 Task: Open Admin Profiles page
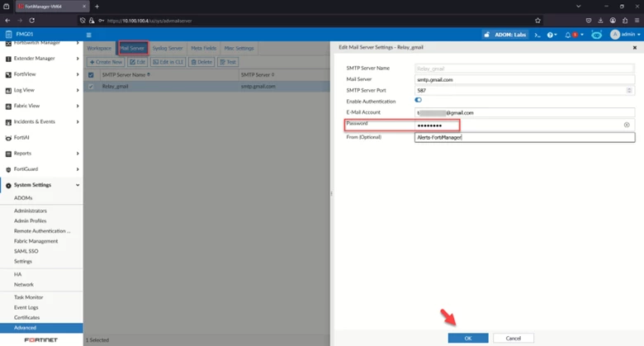point(30,221)
